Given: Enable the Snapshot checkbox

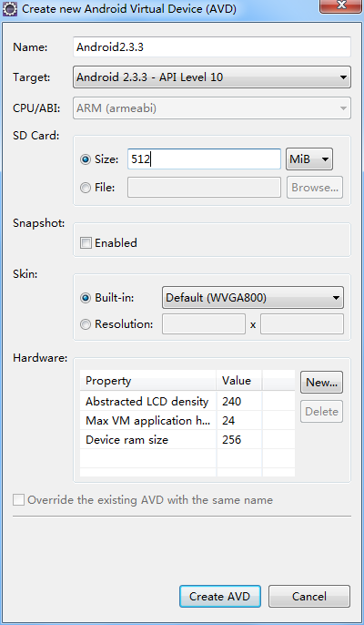Looking at the screenshot, I should point(86,242).
